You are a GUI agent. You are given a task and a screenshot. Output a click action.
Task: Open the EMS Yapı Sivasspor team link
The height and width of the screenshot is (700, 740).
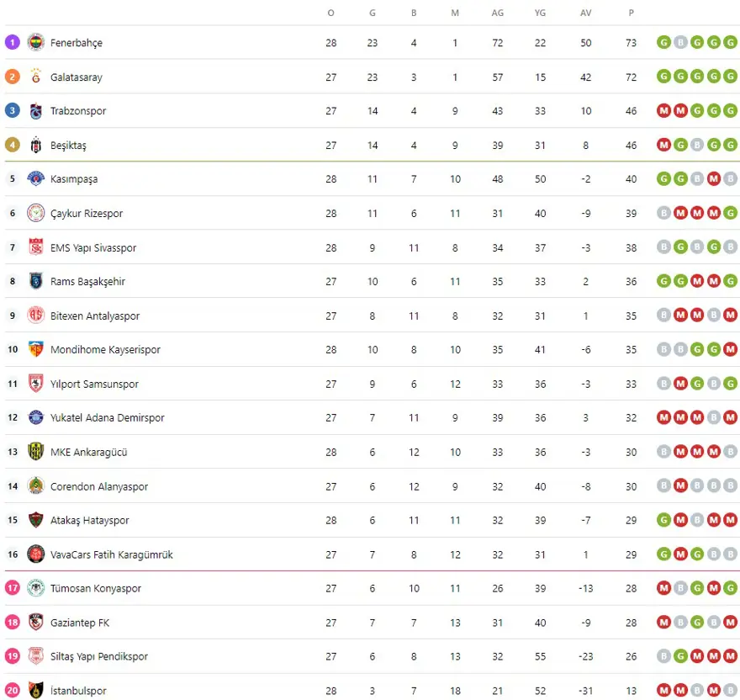pyautogui.click(x=93, y=248)
